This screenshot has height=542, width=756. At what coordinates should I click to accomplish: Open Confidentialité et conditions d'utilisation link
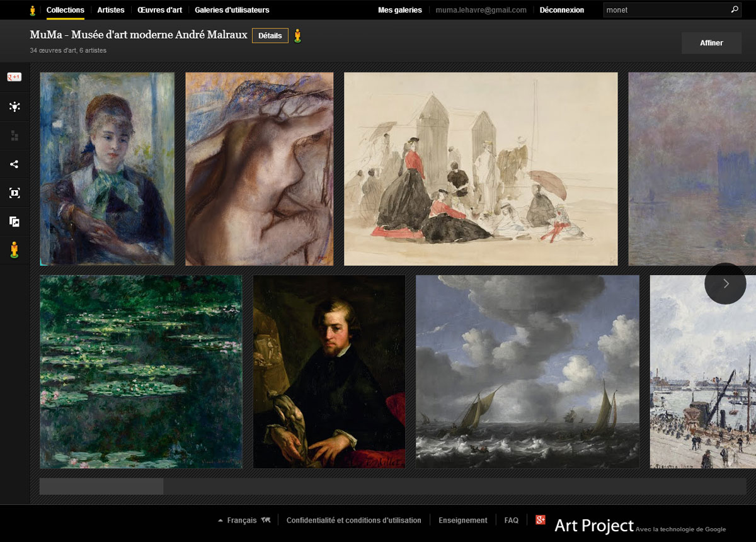click(x=353, y=521)
